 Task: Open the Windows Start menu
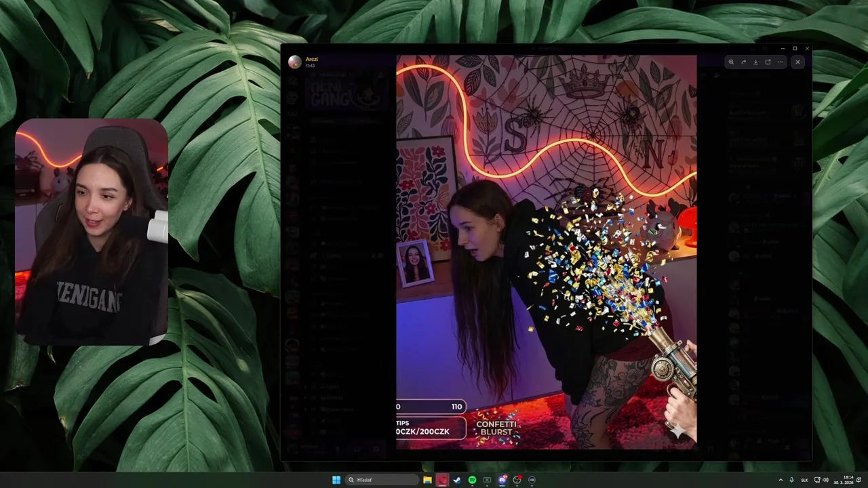[x=336, y=480]
